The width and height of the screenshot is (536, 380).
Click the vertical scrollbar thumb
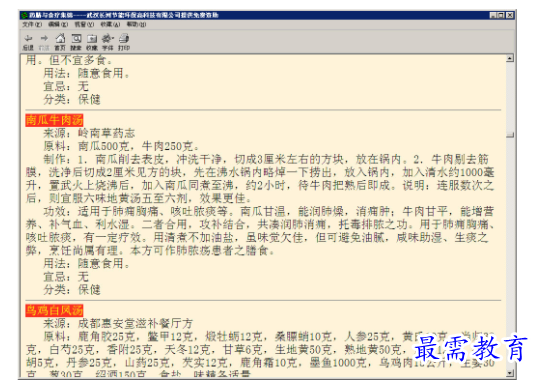pyautogui.click(x=510, y=135)
